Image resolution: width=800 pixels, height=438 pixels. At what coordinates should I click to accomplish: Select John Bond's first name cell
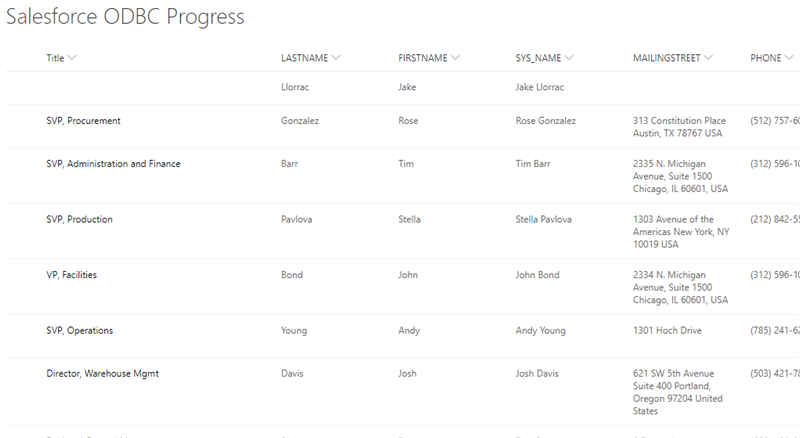408,275
